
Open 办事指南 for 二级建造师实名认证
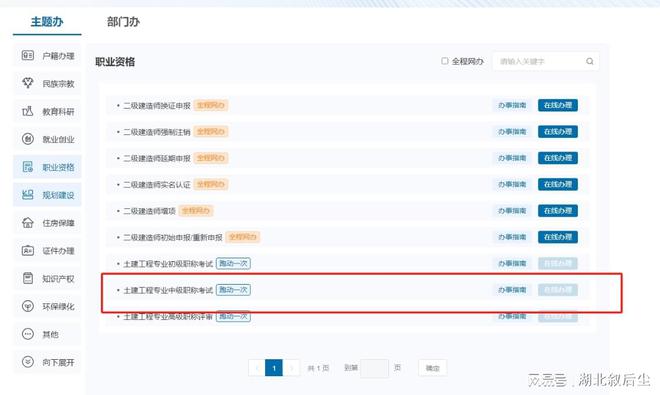coord(512,184)
